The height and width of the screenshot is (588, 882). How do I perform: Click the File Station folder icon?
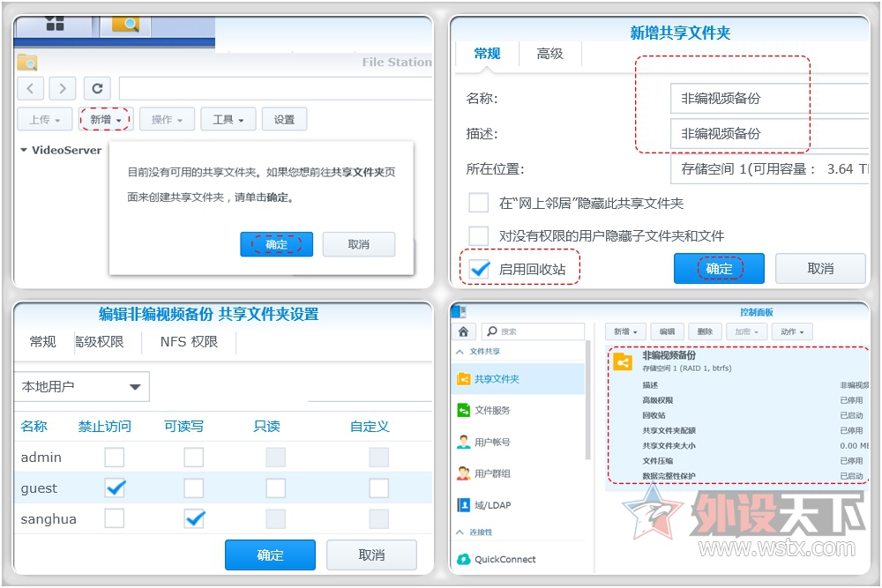pos(27,62)
